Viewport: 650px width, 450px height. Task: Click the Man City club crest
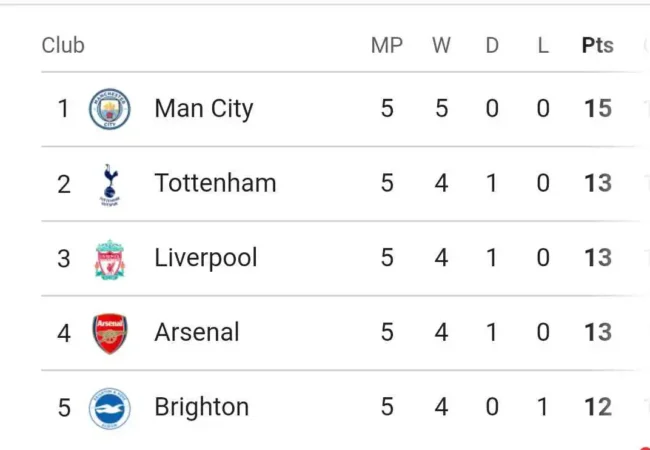pyautogui.click(x=110, y=109)
